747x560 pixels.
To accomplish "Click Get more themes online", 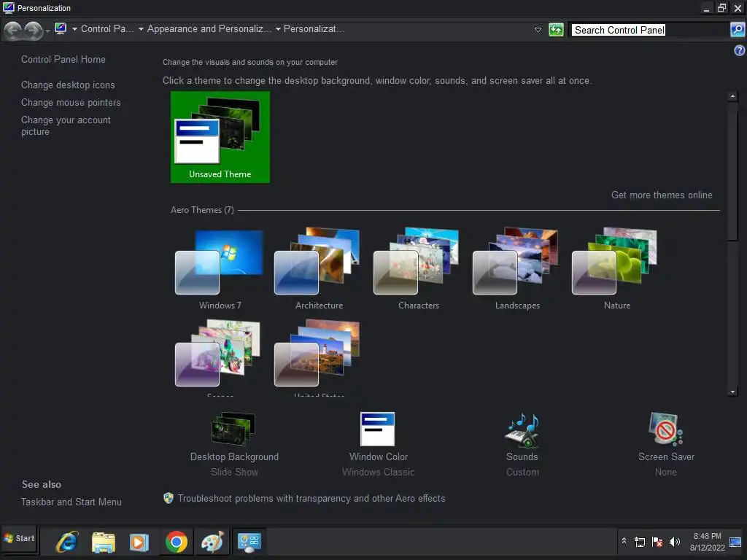I will click(662, 195).
